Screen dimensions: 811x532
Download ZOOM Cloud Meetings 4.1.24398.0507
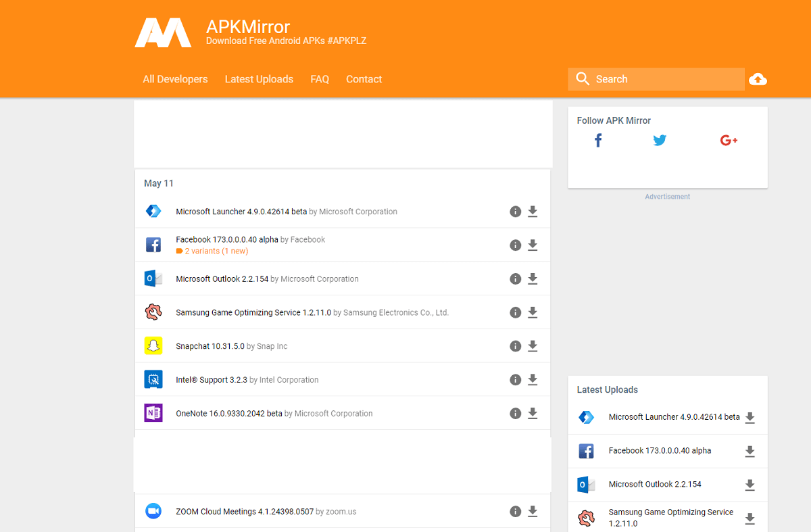(533, 512)
